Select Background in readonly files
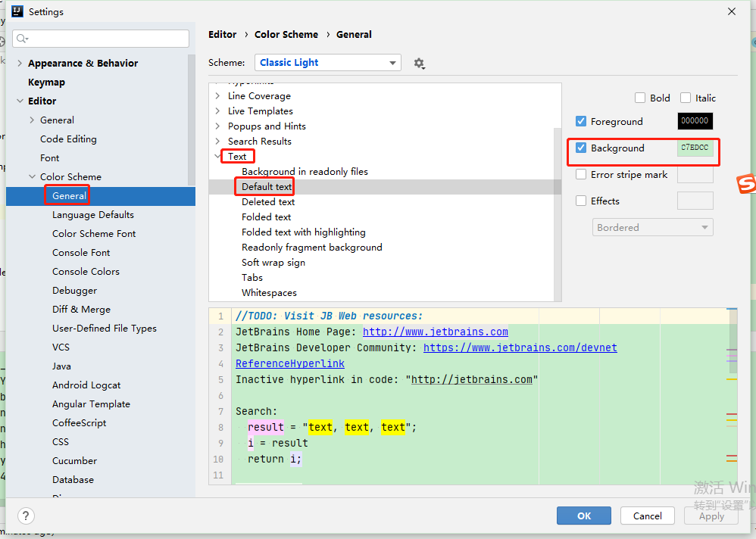The image size is (756, 539). tap(305, 172)
